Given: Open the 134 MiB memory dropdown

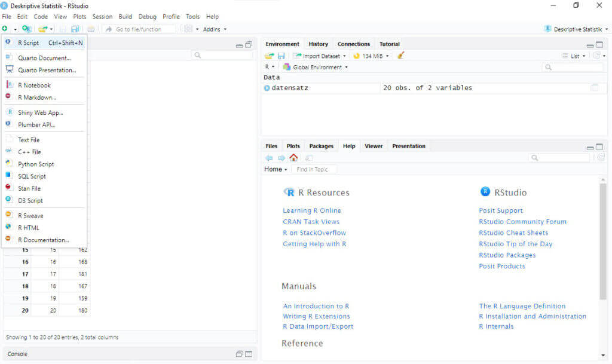Looking at the screenshot, I should (387, 56).
